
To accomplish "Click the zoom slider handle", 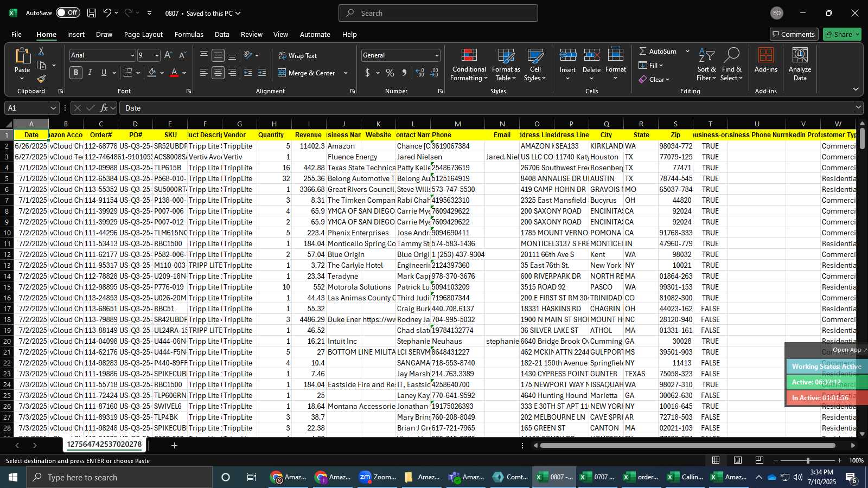I will pyautogui.click(x=808, y=460).
